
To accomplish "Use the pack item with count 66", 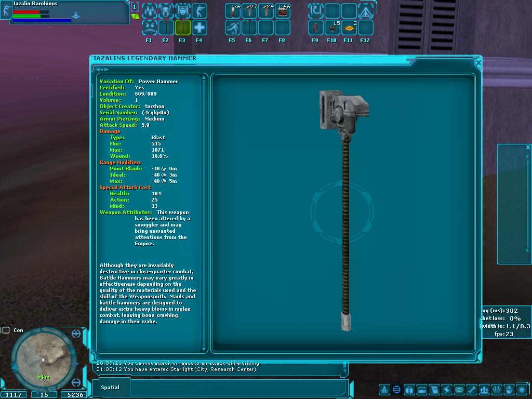I will pos(283,11).
